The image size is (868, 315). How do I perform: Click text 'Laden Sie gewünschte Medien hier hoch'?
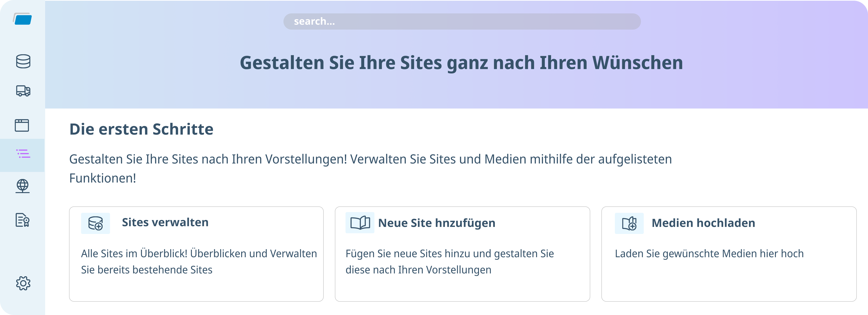pos(709,253)
